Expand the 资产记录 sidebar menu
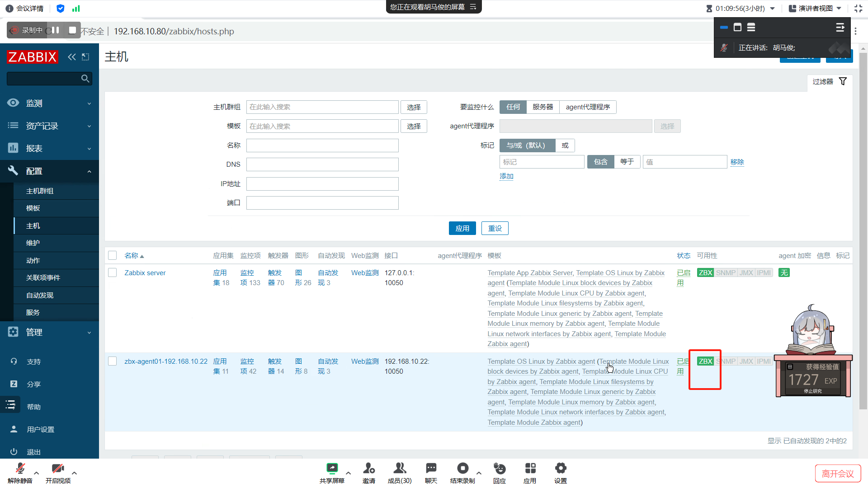The image size is (868, 488). pos(49,126)
